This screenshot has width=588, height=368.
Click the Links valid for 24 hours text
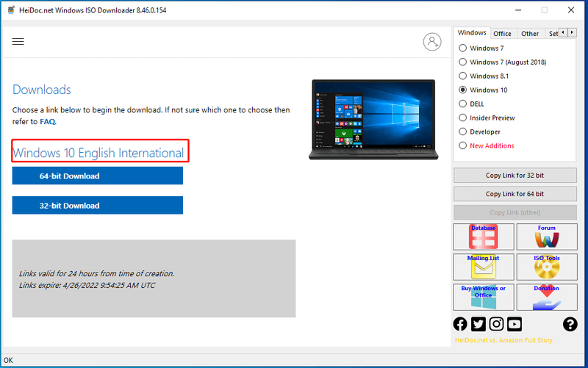click(x=96, y=273)
